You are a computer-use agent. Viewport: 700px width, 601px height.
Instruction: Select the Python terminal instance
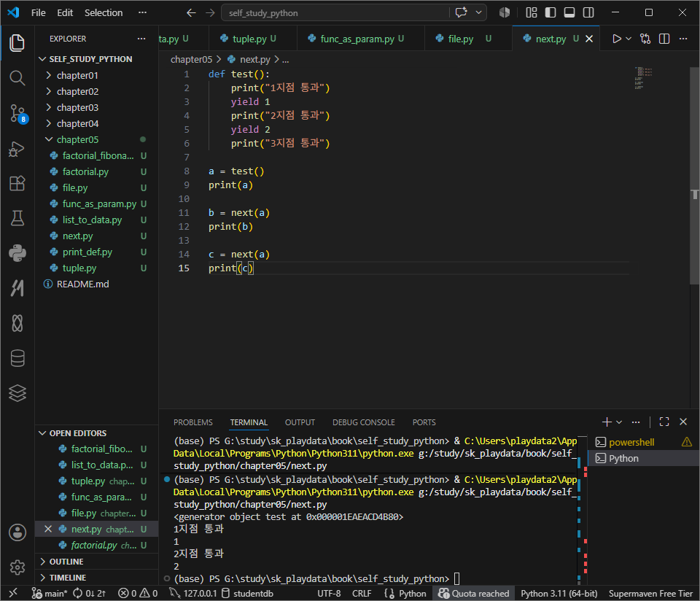pos(643,458)
